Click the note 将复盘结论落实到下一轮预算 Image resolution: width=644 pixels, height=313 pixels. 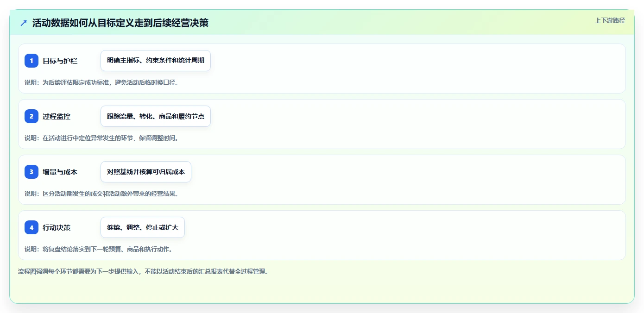[x=99, y=249]
